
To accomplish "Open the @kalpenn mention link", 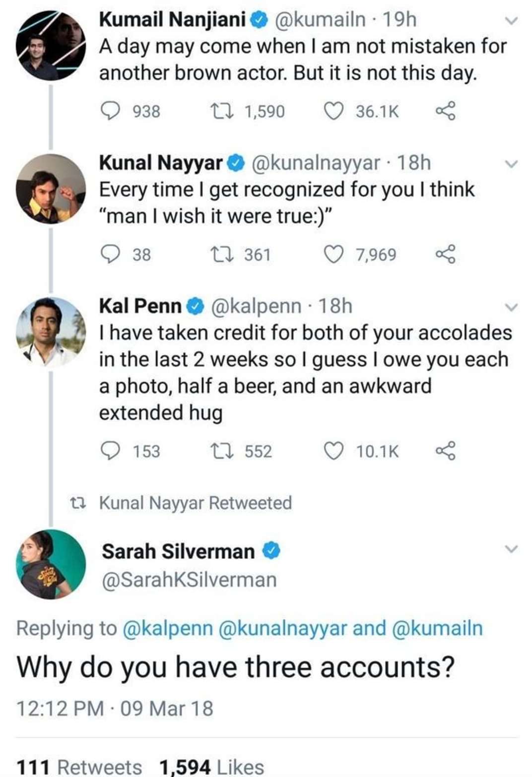I will coord(167,628).
